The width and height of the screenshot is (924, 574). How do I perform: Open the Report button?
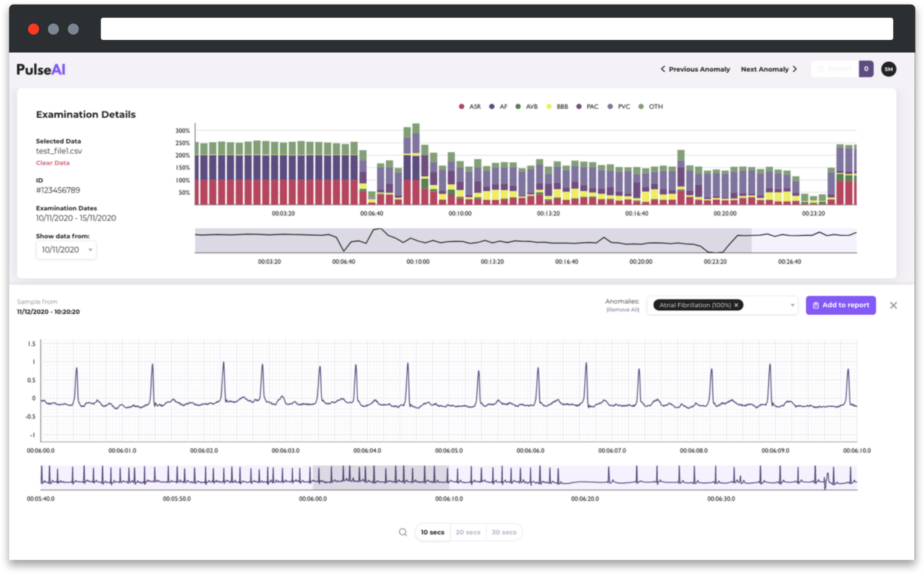835,69
